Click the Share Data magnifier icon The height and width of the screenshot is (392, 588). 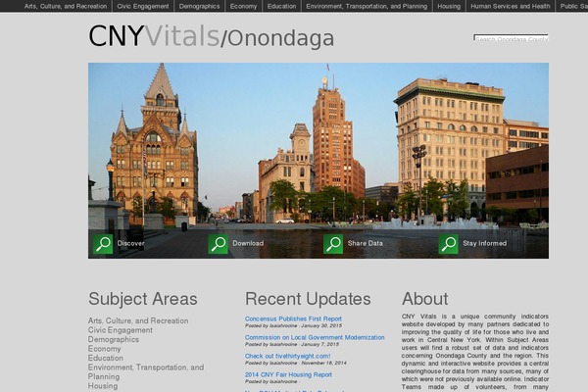click(x=333, y=244)
